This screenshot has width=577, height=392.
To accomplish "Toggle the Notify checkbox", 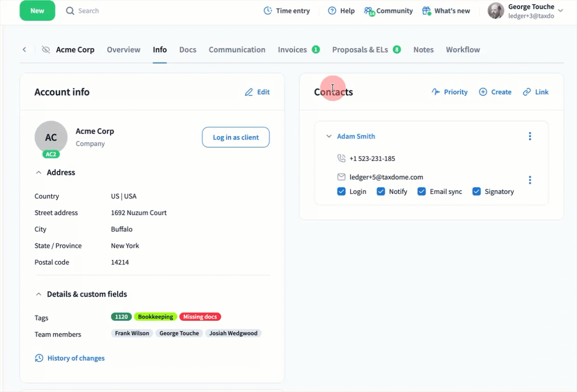I will point(381,191).
